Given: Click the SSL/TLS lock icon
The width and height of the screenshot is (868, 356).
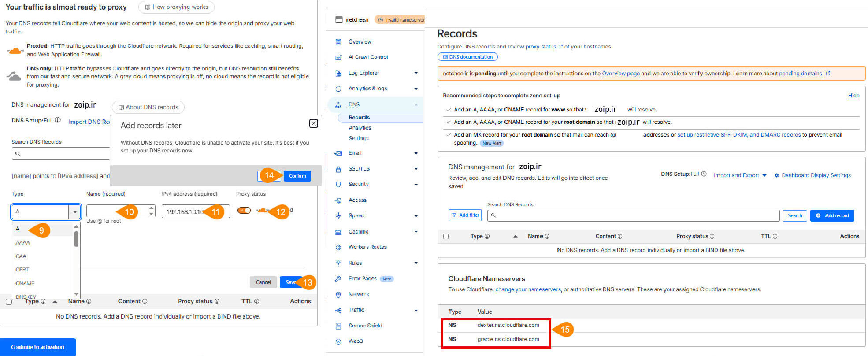Looking at the screenshot, I should tap(338, 169).
